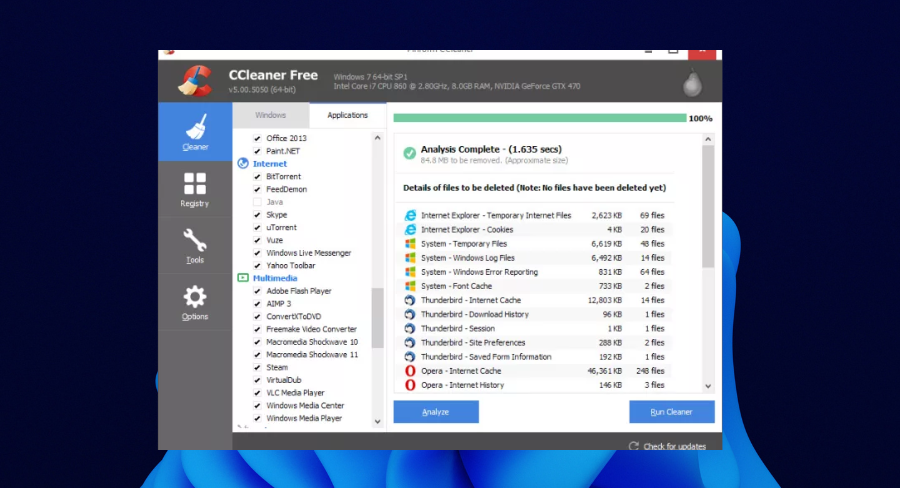Image resolution: width=900 pixels, height=500 pixels.
Task: Click results list scroll up arrow
Action: (x=708, y=139)
